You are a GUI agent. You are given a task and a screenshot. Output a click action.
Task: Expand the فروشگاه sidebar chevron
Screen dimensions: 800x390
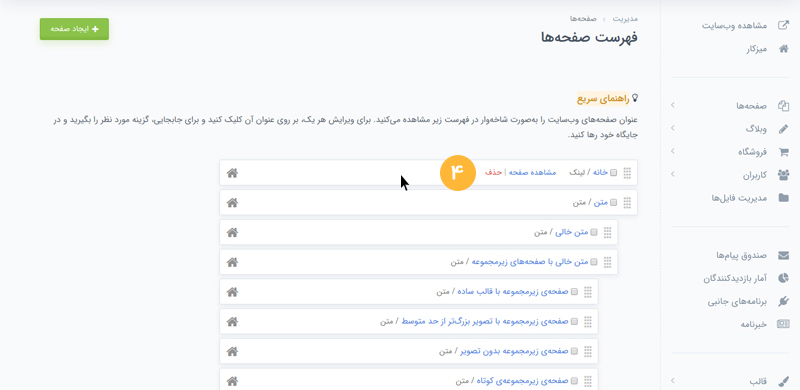[x=672, y=152]
